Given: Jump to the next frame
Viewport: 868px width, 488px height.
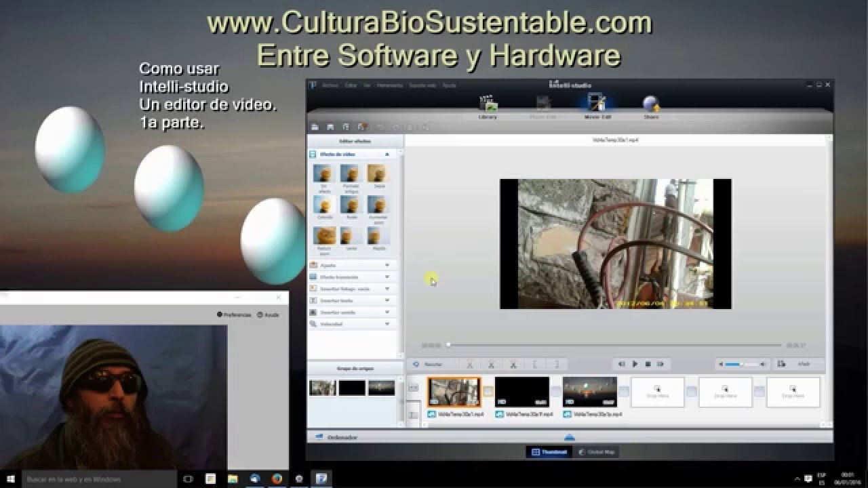Looking at the screenshot, I should coord(660,364).
